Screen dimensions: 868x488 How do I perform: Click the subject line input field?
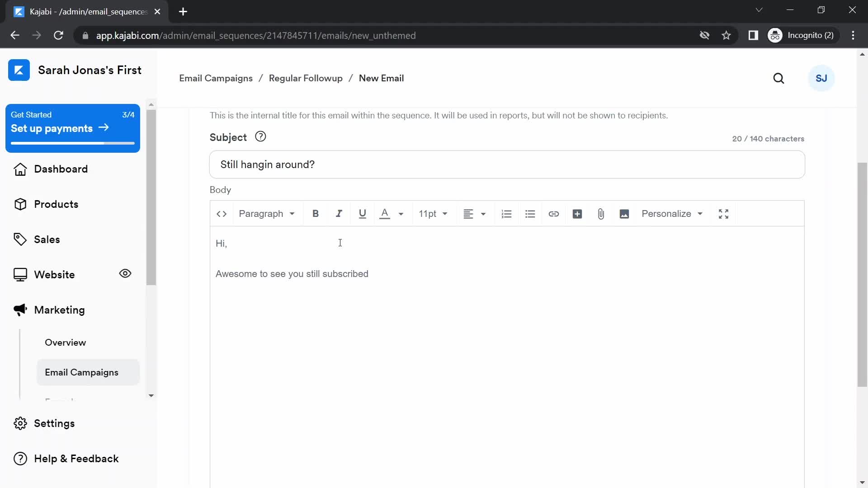507,164
